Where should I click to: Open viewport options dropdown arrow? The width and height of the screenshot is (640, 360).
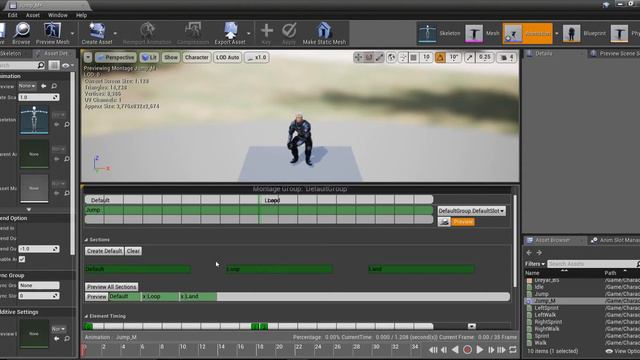88,58
